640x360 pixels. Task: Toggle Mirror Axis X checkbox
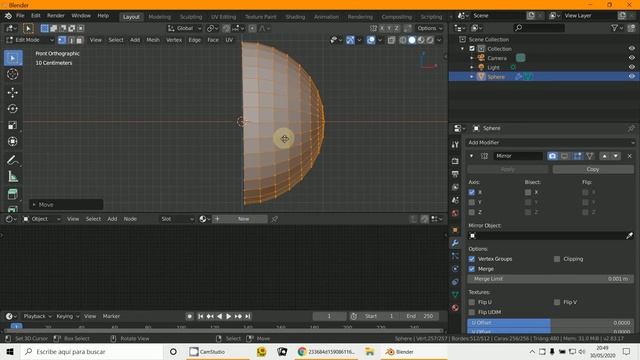pyautogui.click(x=472, y=192)
